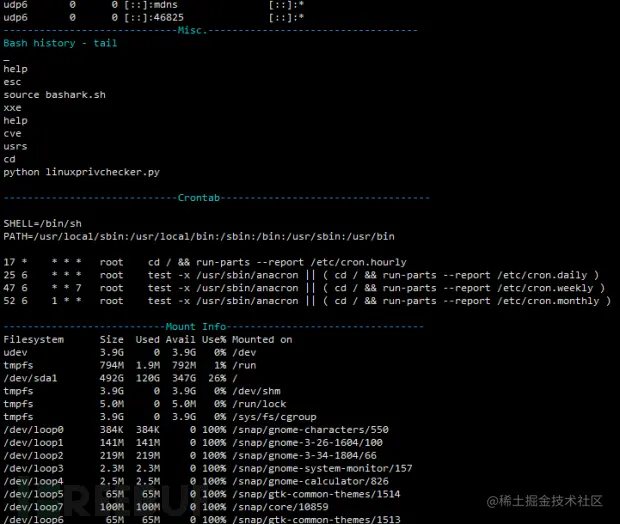The height and width of the screenshot is (525, 620).
Task: Click the 'Crontab' section header
Action: [198, 198]
